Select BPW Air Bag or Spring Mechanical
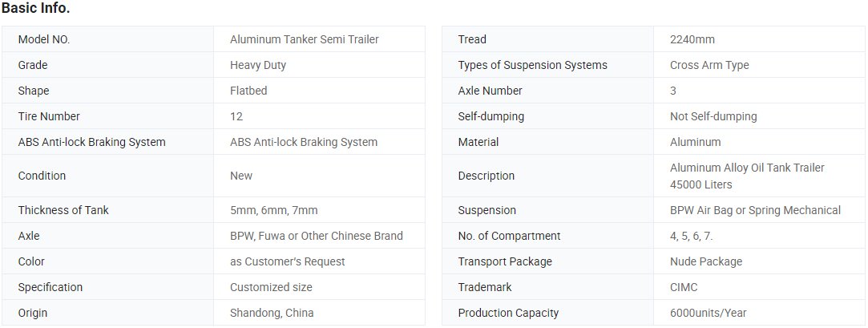868x328 pixels. tap(755, 211)
